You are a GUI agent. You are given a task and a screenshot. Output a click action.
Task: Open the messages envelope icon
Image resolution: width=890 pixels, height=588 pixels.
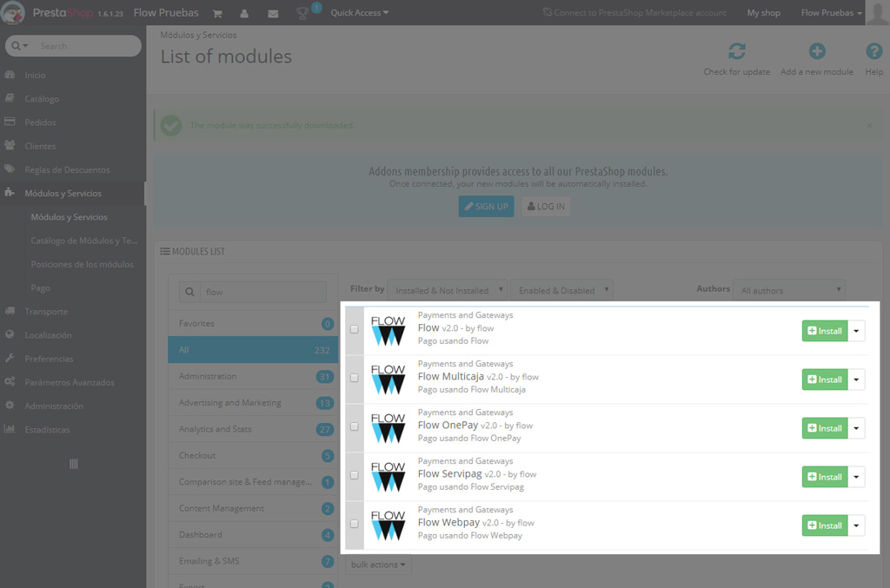point(273,13)
